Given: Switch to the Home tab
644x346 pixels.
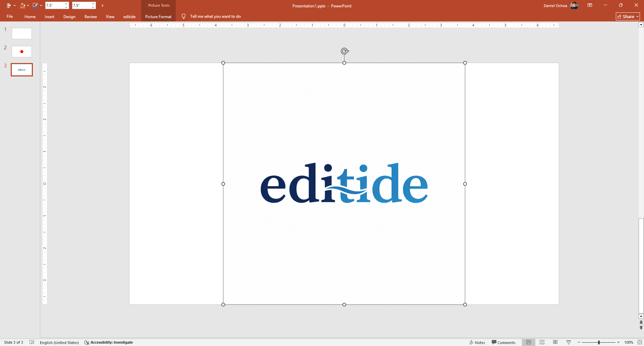Looking at the screenshot, I should (x=30, y=16).
